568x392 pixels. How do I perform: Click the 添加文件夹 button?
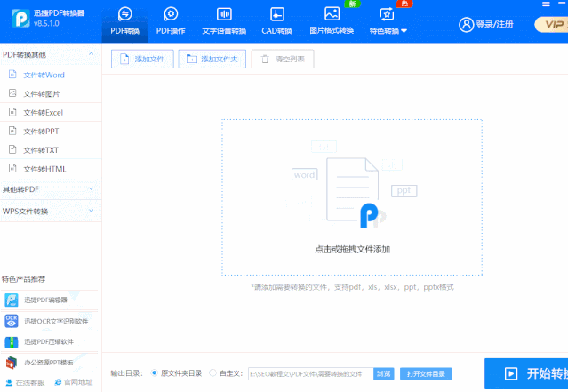pyautogui.click(x=212, y=59)
